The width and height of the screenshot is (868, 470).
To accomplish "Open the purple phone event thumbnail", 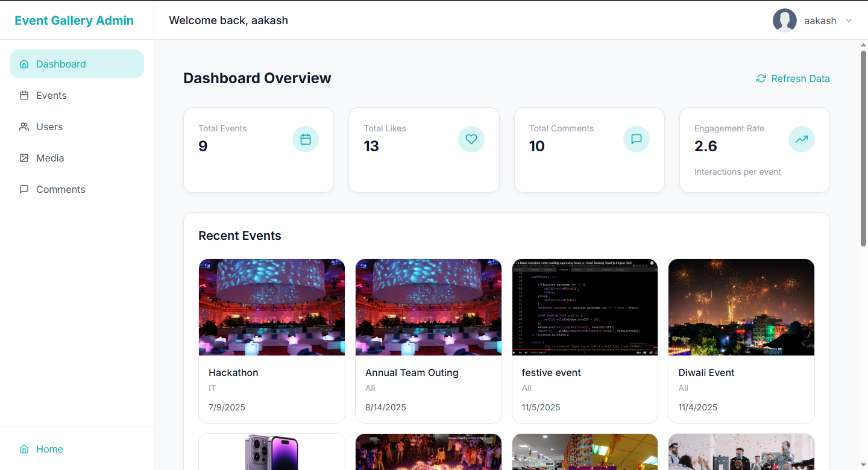I will [x=272, y=452].
